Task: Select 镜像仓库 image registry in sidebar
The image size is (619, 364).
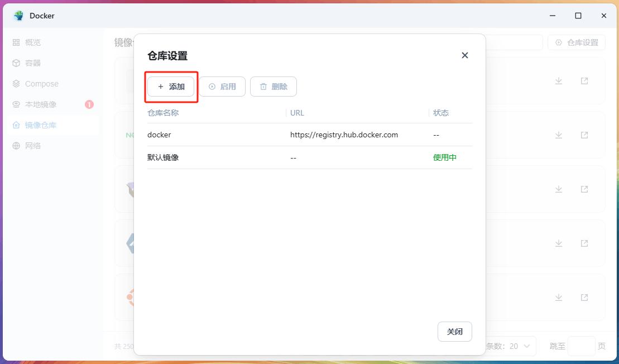Action: [41, 125]
